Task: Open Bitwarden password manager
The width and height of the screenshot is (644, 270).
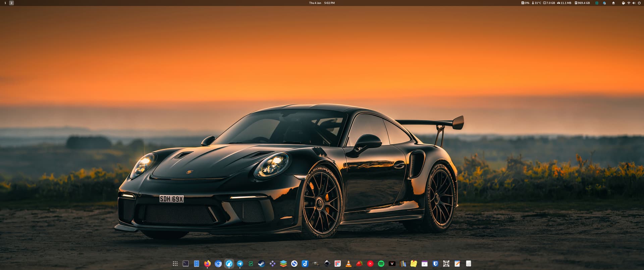Action: 435,264
